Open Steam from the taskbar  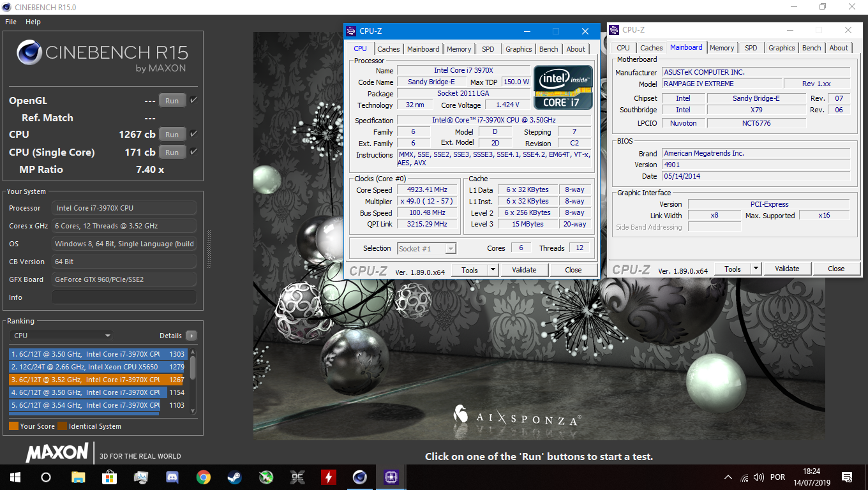click(234, 477)
